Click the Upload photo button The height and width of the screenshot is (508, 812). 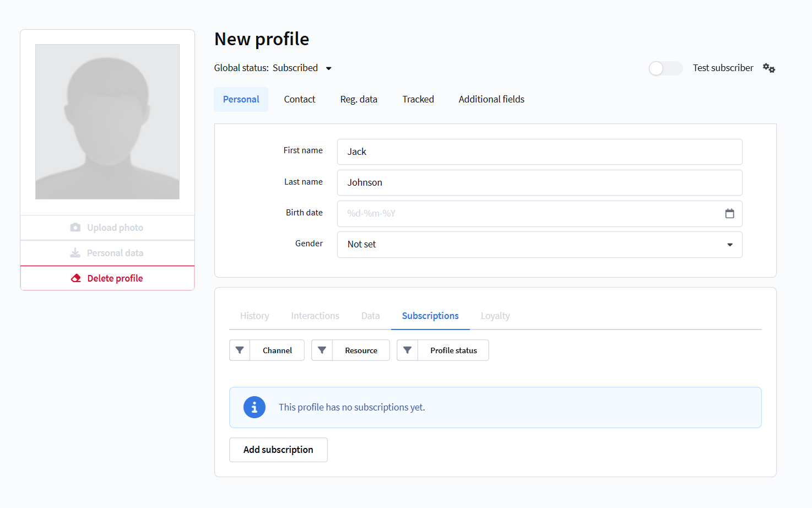[x=107, y=228]
